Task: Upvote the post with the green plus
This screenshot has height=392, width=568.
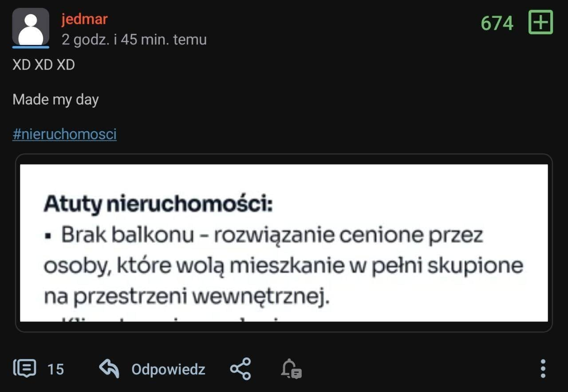Action: coord(540,23)
